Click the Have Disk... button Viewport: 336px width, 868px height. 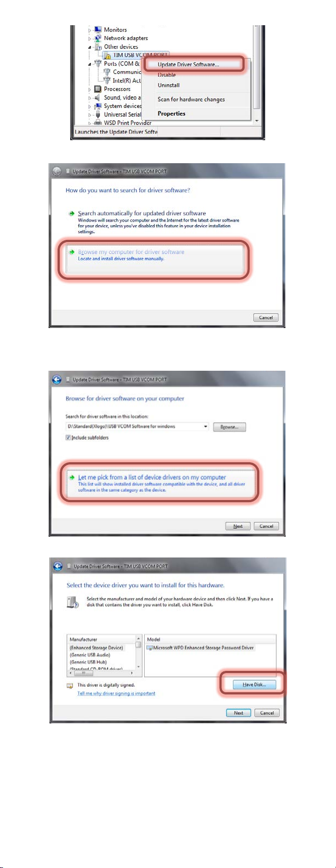click(254, 685)
